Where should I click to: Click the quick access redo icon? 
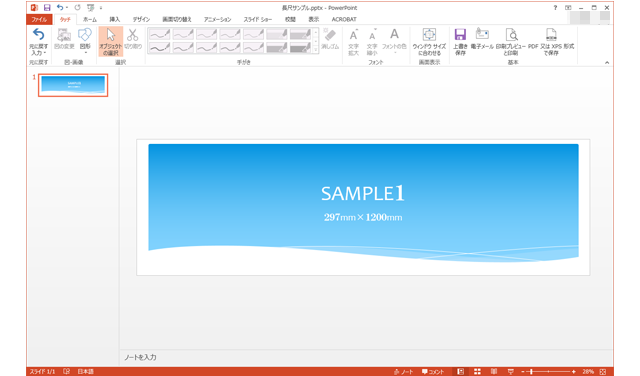[78, 7]
